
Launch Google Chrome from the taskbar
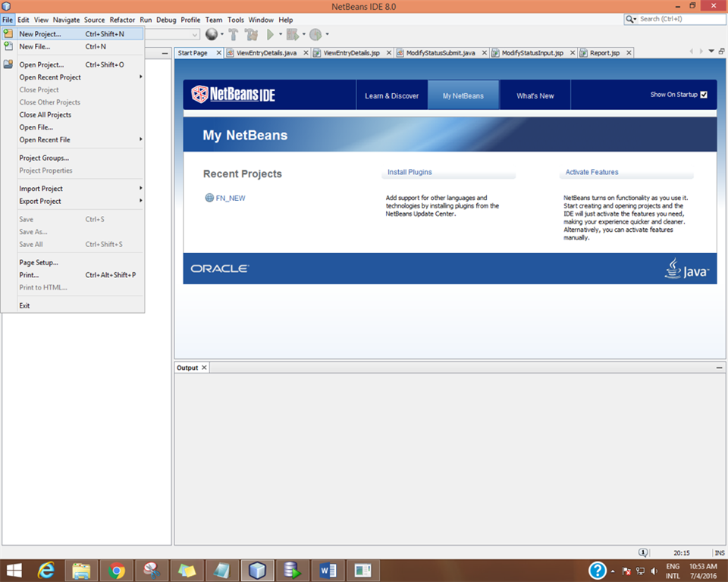pyautogui.click(x=117, y=571)
